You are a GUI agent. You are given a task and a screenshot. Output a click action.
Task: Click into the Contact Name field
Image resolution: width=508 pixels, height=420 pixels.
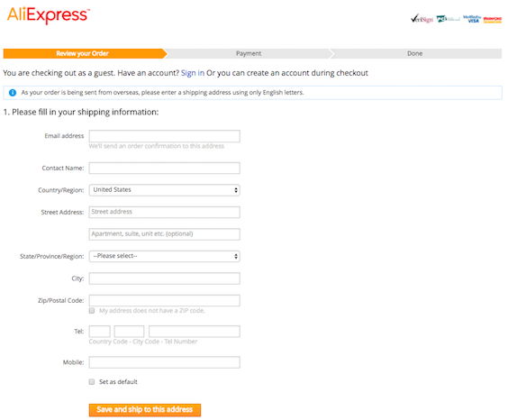click(x=164, y=168)
